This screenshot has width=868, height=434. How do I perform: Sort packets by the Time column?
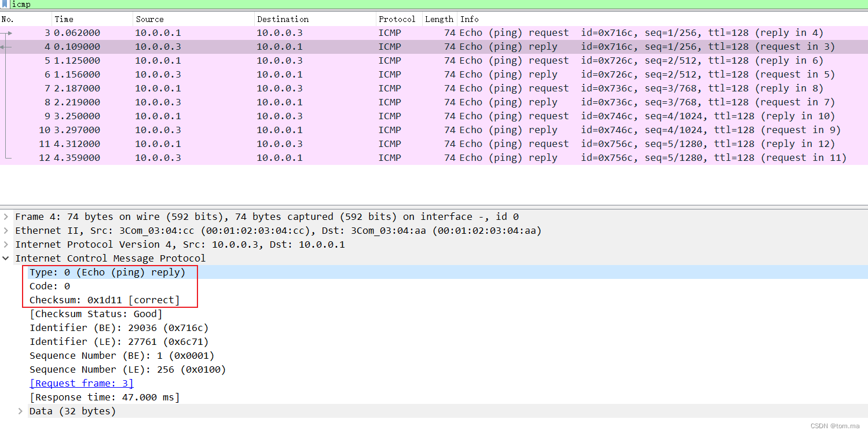[x=64, y=19]
